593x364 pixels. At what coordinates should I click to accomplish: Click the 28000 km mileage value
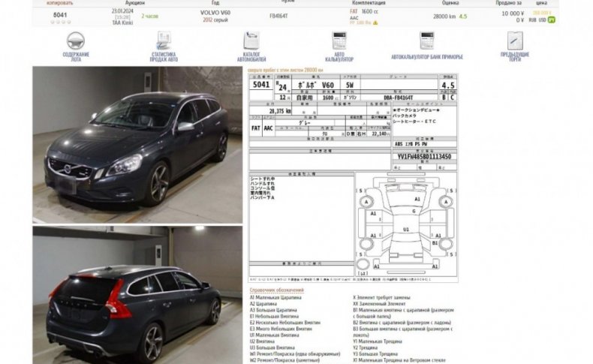click(444, 17)
